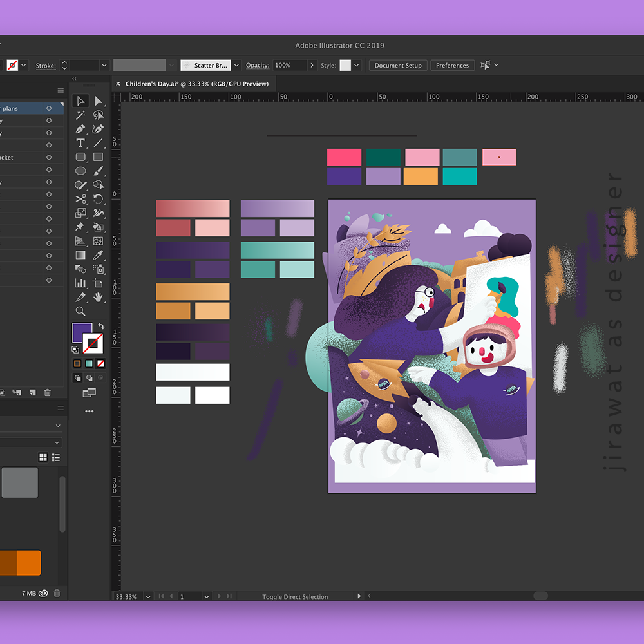The height and width of the screenshot is (644, 644).
Task: Activate the Zoom magnifier tool
Action: point(80,311)
